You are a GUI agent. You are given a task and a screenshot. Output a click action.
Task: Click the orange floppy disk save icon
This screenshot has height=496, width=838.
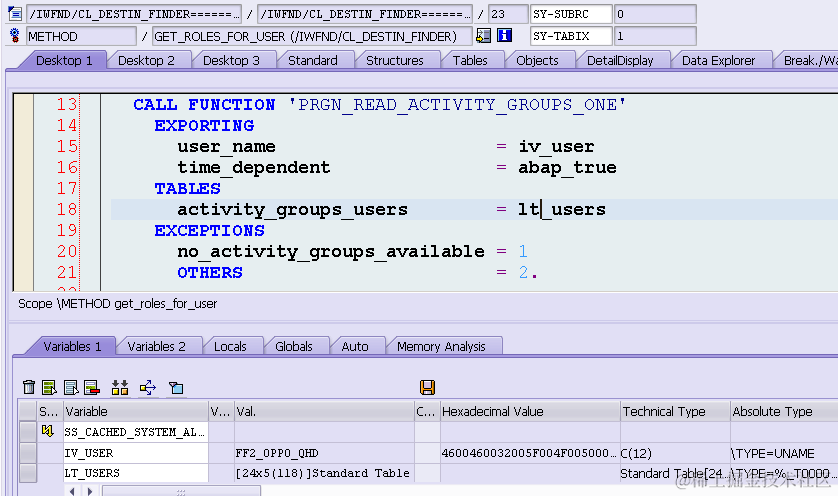pyautogui.click(x=427, y=387)
